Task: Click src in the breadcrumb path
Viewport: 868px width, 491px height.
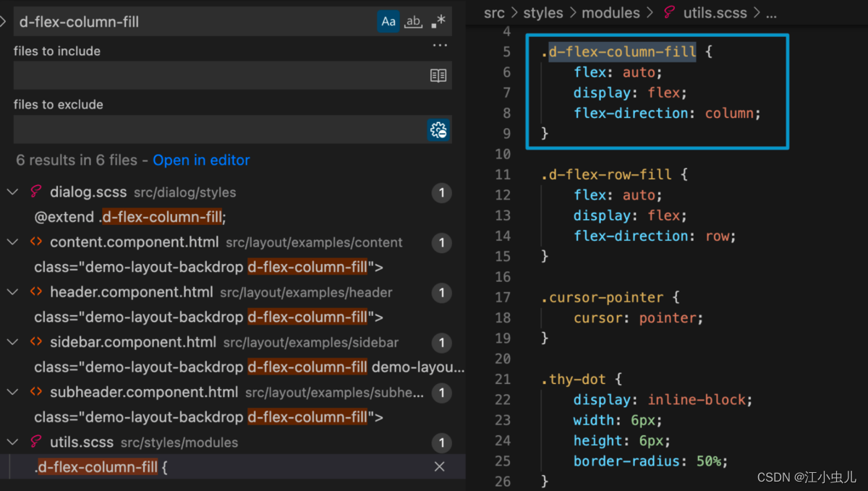Action: click(x=494, y=13)
